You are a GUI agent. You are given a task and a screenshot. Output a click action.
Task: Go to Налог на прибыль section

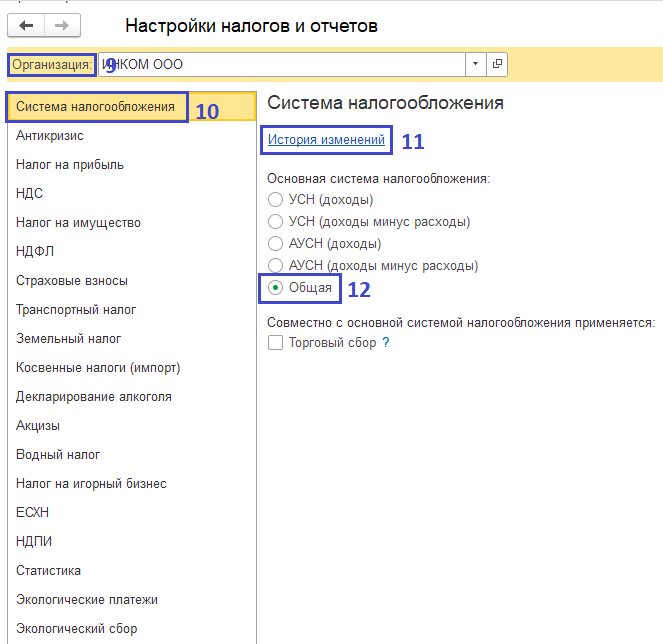click(x=70, y=165)
